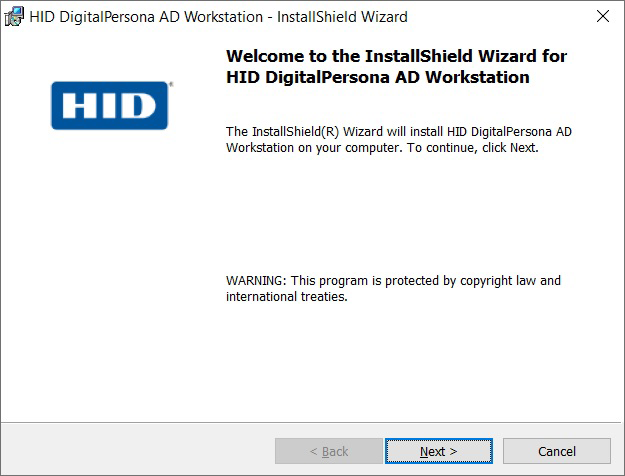Click the 'international treaties.' text line
This screenshot has height=476, width=625.
(x=286, y=298)
